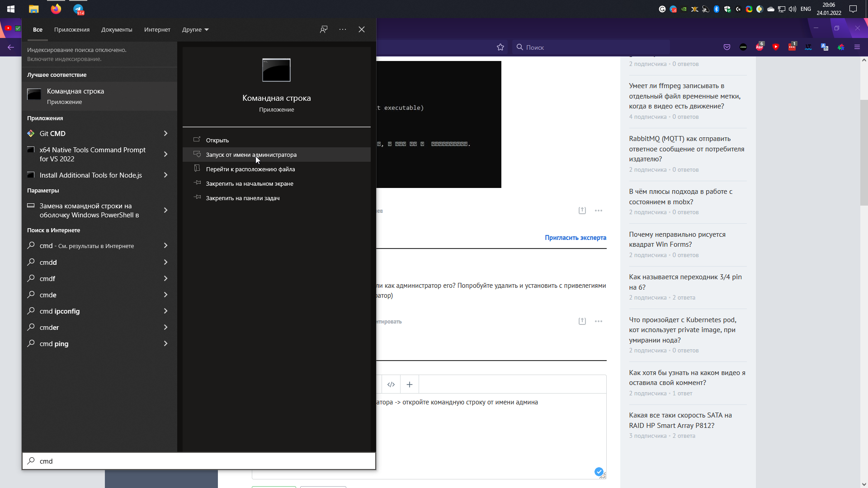The height and width of the screenshot is (488, 868).
Task: Click the NVIDIA tray icon
Action: 684,9
